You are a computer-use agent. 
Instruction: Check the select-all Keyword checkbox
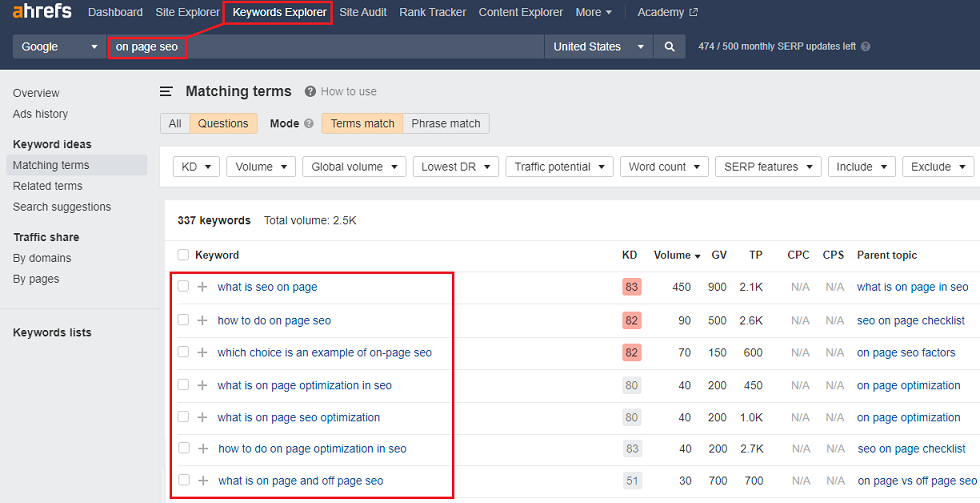183,255
